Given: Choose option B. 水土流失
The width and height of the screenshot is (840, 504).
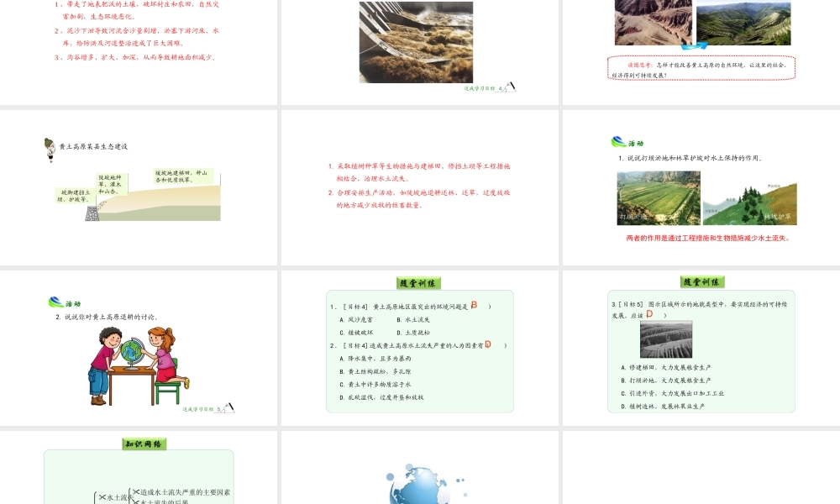Looking at the screenshot, I should (x=413, y=320).
